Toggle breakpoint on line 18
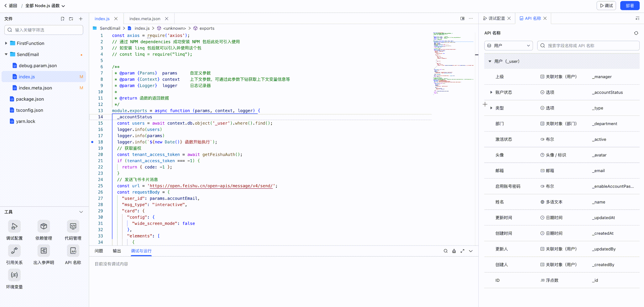Viewport: 644px width, 307px height. coord(92,142)
